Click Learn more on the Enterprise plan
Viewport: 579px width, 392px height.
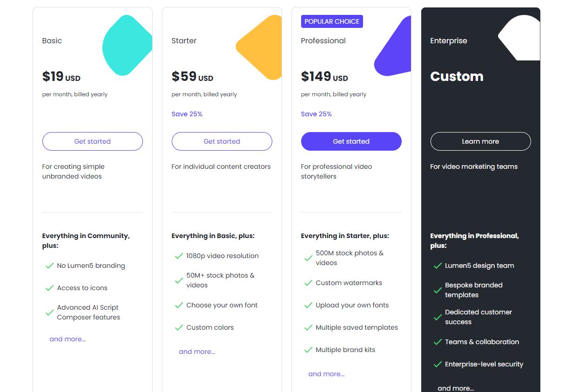point(480,141)
